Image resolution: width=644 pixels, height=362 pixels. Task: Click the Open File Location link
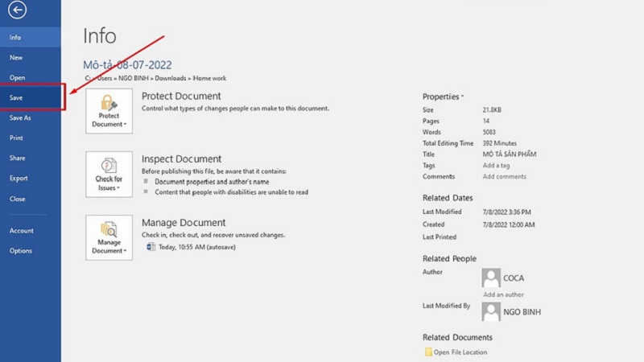[x=460, y=352]
